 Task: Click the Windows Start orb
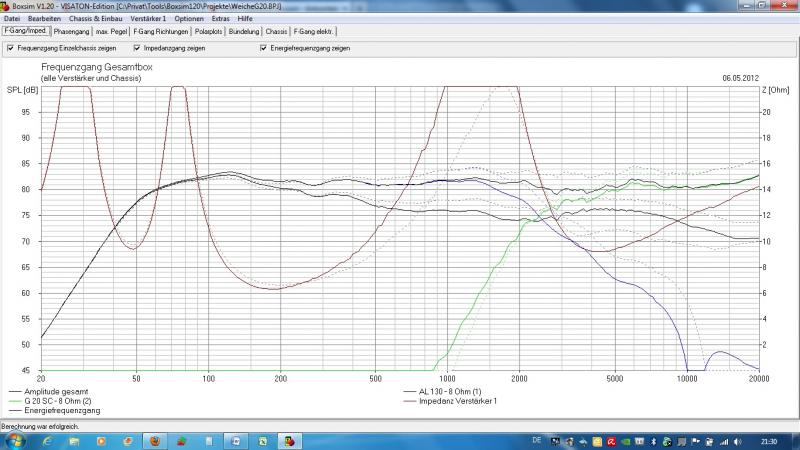(13, 440)
